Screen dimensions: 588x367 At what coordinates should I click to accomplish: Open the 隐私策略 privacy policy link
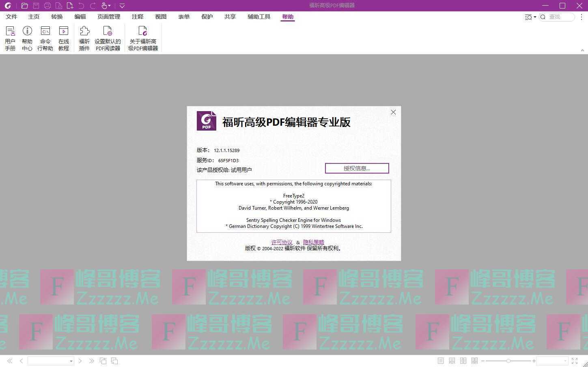tap(313, 242)
